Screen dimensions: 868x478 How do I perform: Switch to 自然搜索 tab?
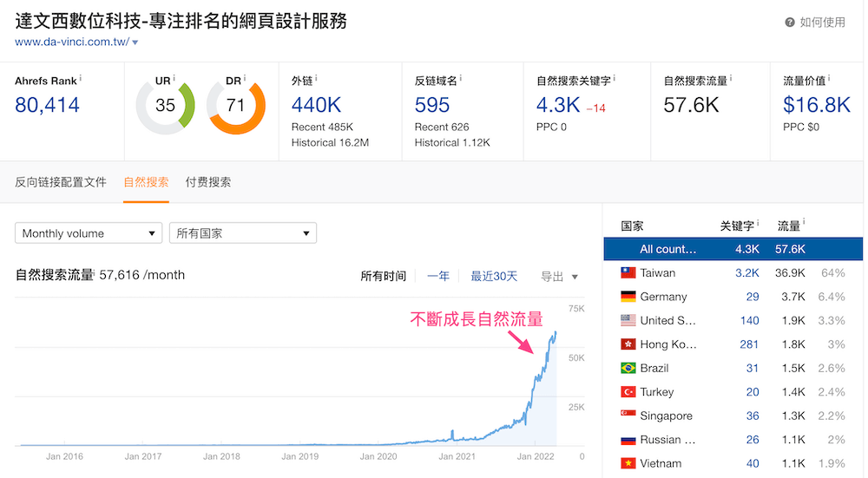coord(146,182)
